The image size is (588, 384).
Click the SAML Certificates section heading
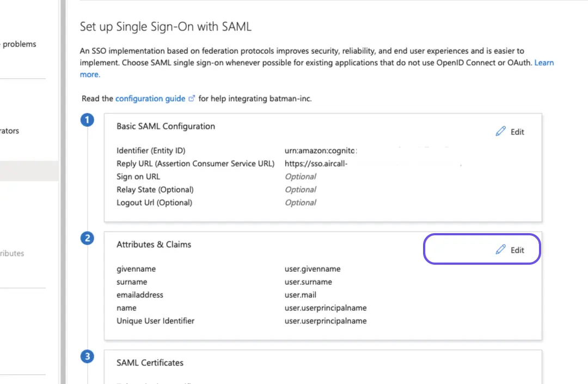(150, 363)
